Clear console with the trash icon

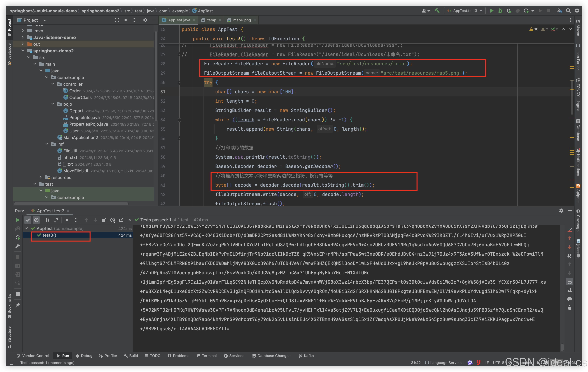click(x=570, y=307)
